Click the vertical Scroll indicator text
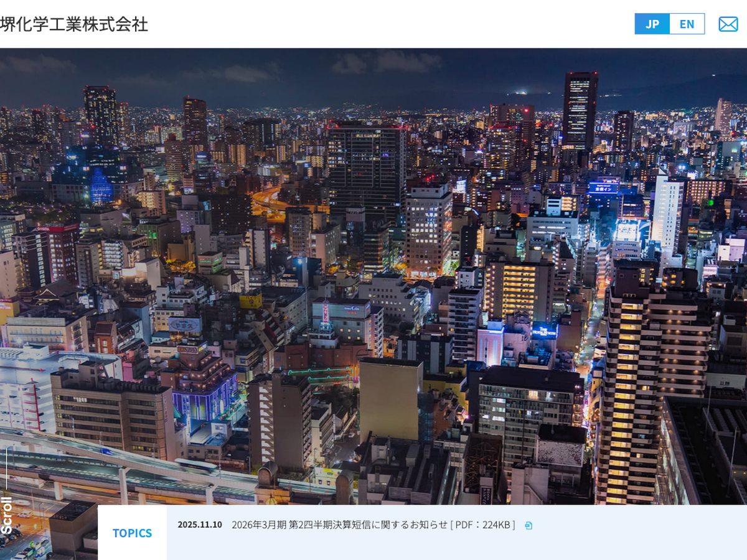Image resolution: width=747 pixels, height=560 pixels. pos(7,515)
